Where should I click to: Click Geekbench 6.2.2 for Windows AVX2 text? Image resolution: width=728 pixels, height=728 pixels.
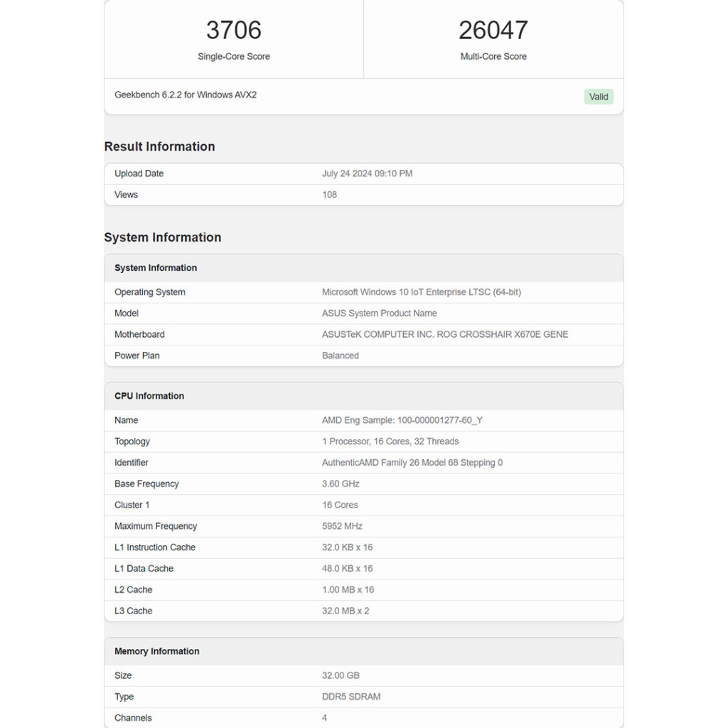click(186, 95)
